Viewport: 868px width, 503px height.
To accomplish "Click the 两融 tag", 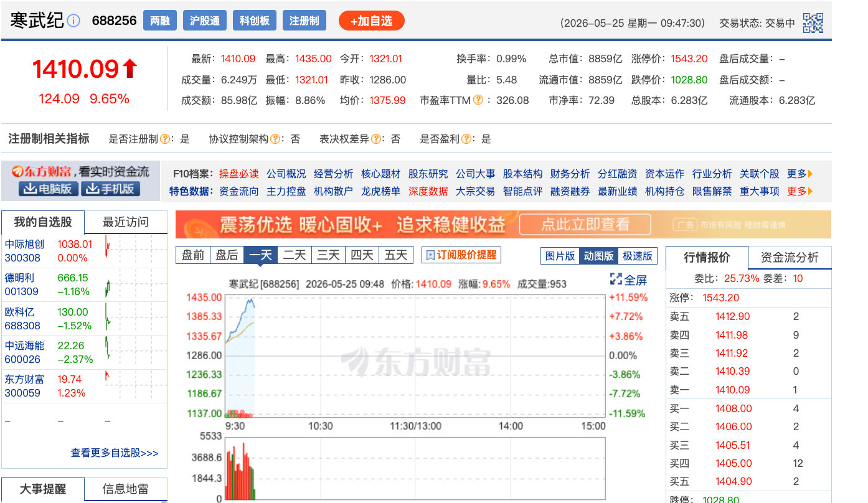I will tap(160, 21).
